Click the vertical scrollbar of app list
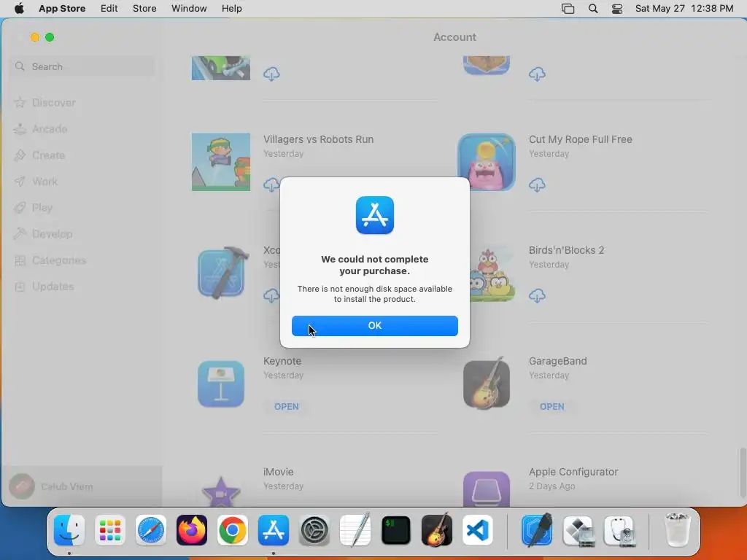Viewport: 747px width, 560px height. point(741,472)
